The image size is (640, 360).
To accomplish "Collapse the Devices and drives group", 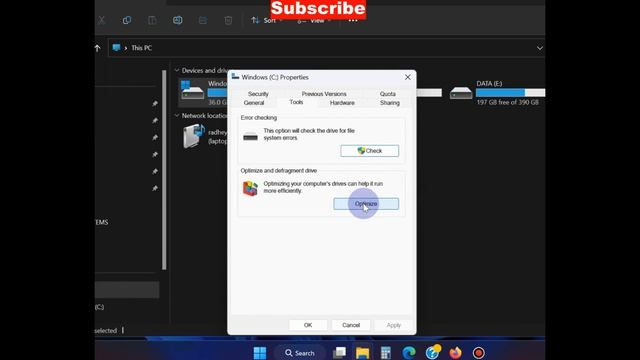I will tap(177, 71).
